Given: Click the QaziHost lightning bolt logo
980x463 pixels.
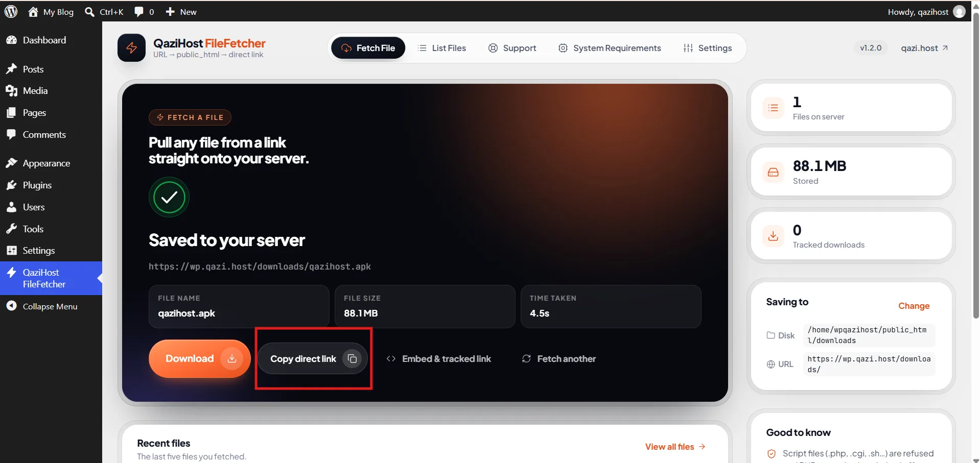Looking at the screenshot, I should pyautogui.click(x=131, y=48).
